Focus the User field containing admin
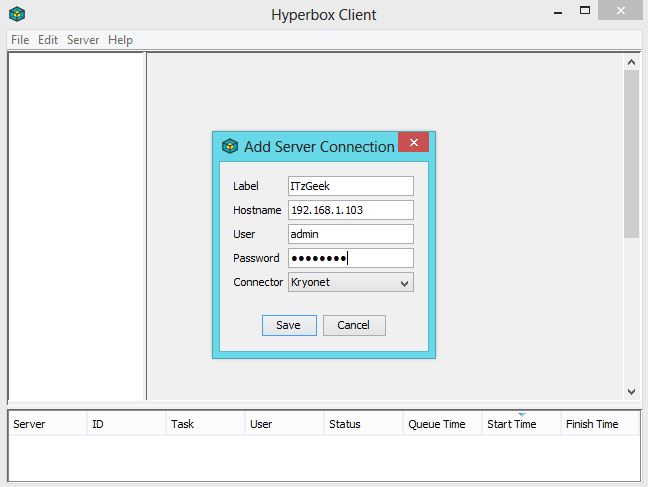Viewport: 648px width, 487px height. (x=350, y=234)
